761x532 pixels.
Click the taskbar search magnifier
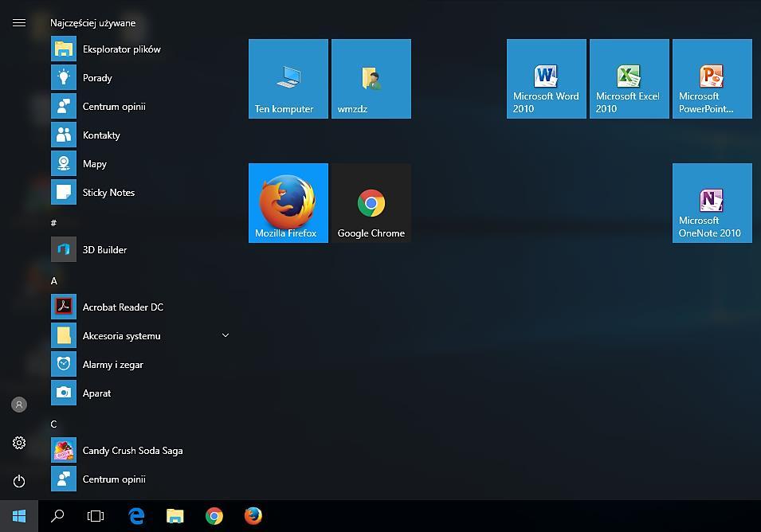click(x=57, y=516)
